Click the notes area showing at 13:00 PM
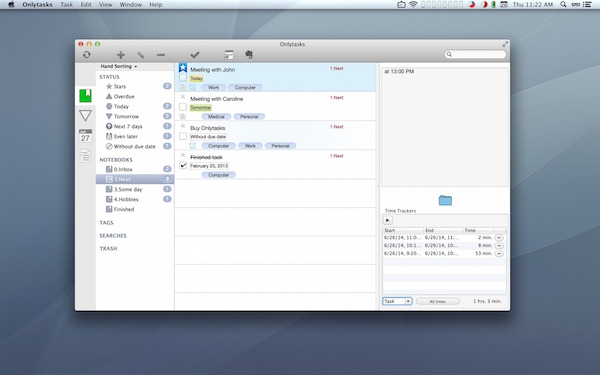Screen dimensions: 600x375 click(x=445, y=127)
